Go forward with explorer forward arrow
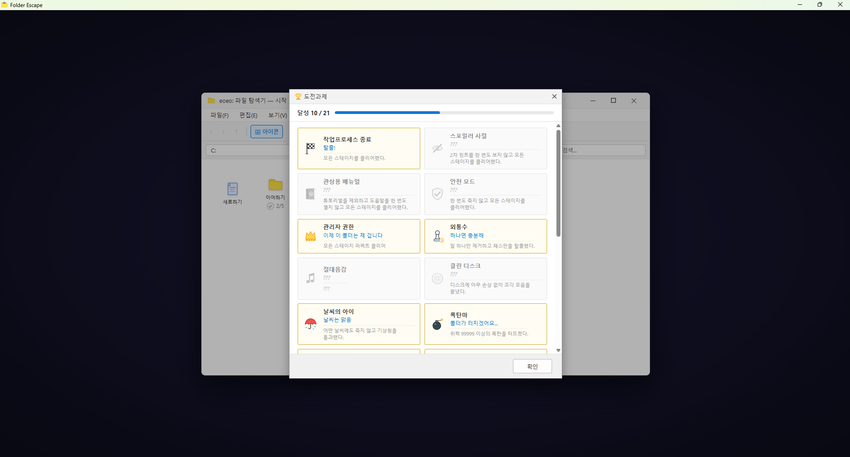 pyautogui.click(x=223, y=132)
